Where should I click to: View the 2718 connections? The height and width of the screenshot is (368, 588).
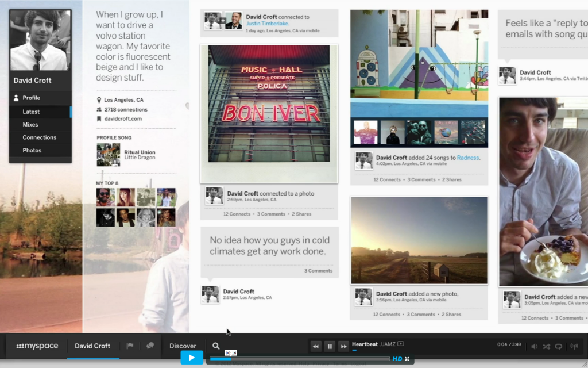(x=126, y=110)
